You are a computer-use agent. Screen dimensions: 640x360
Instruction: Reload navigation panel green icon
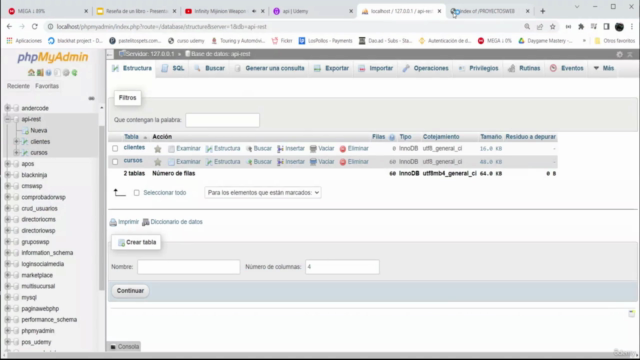tap(75, 73)
